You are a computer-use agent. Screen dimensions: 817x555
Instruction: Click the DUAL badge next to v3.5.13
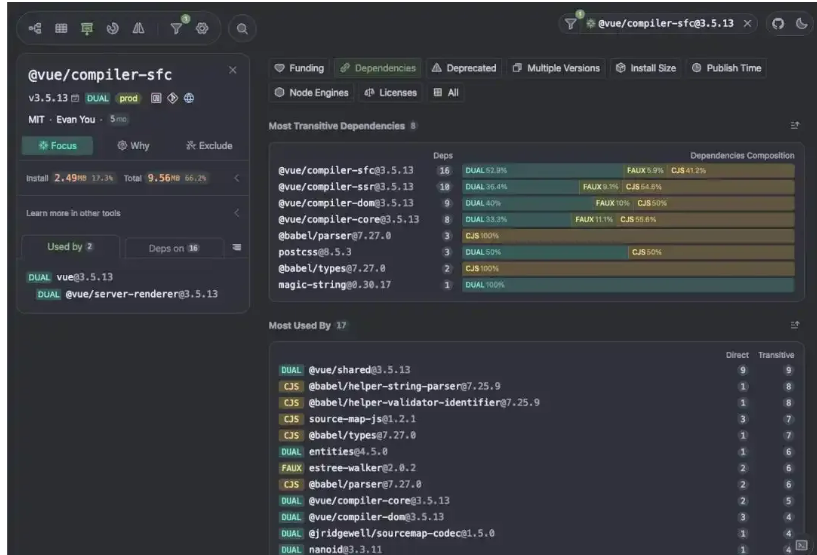point(97,98)
